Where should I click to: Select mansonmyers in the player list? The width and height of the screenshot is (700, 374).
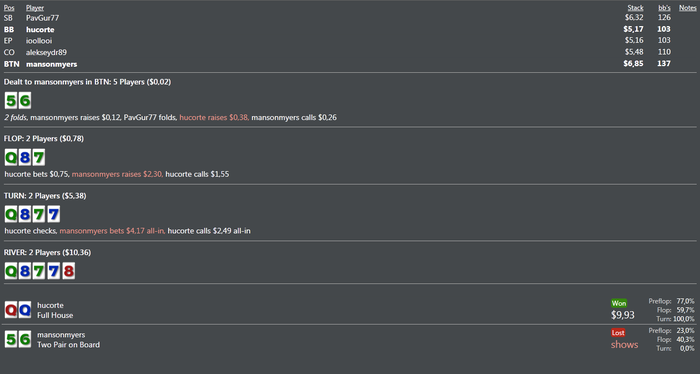[x=350, y=64]
